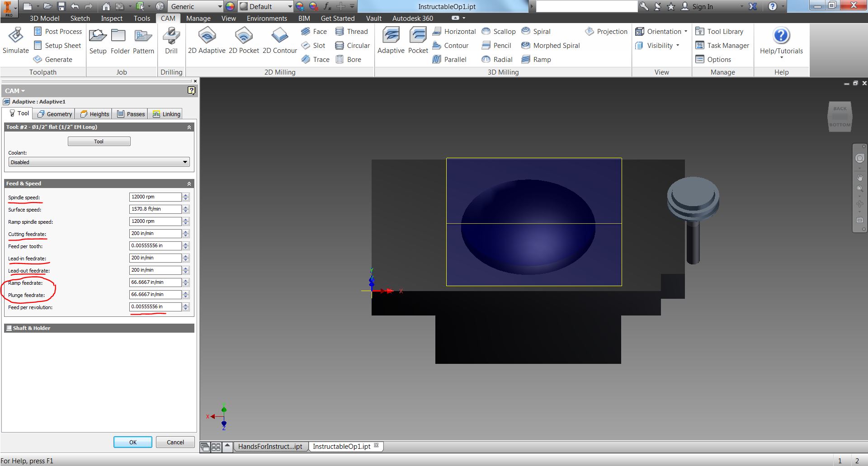Select the Projection strategy
This screenshot has height=466, width=868.
(x=606, y=32)
